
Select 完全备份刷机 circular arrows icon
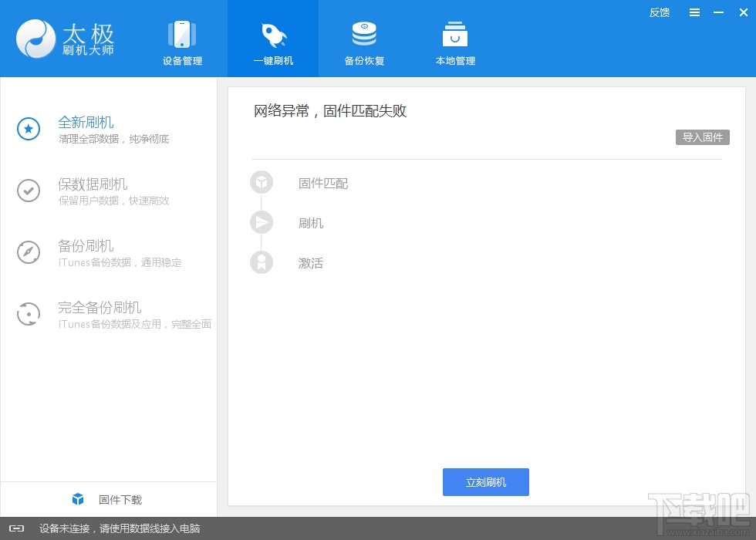click(29, 314)
